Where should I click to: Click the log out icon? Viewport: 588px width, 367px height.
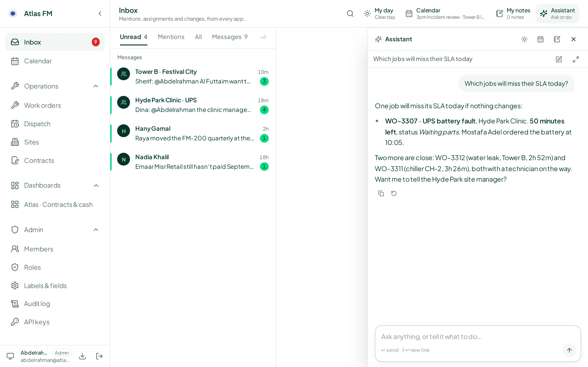point(99,356)
